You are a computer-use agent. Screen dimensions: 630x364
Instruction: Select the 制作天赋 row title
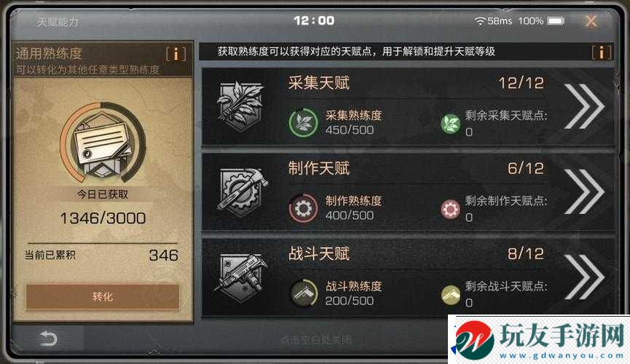click(x=318, y=168)
